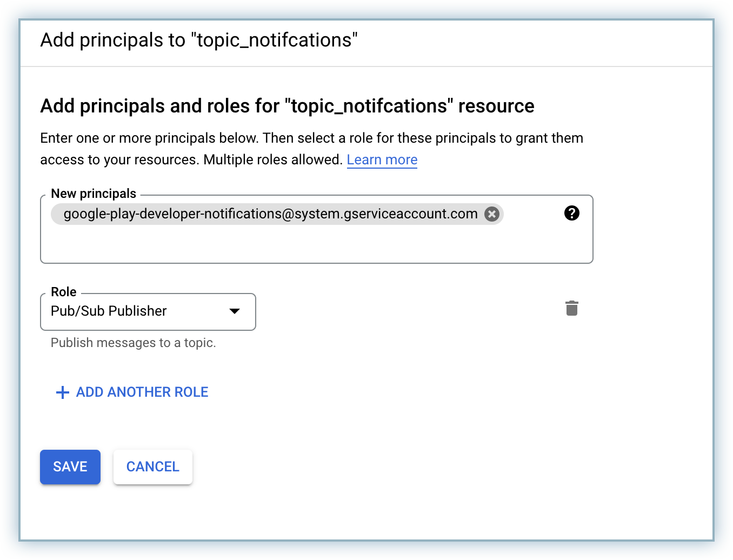Delete the Pub/Sub Publisher role with trash icon
The image size is (733, 560).
571,308
